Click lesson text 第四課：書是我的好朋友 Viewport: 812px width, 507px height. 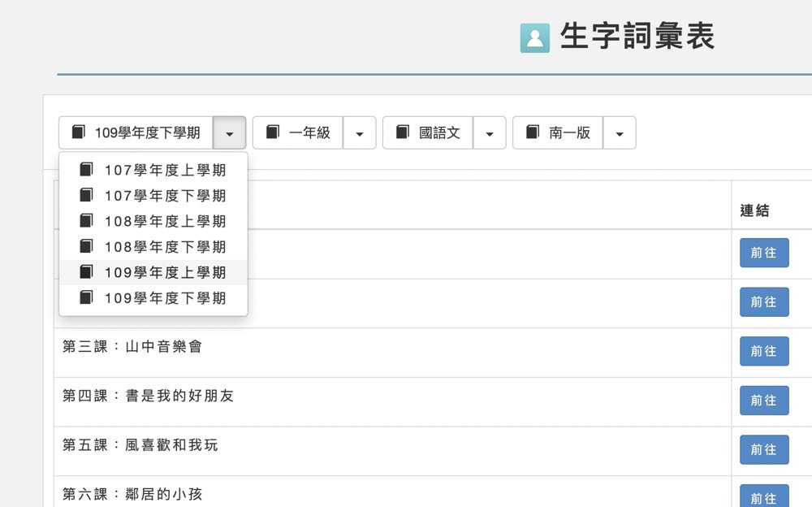148,396
